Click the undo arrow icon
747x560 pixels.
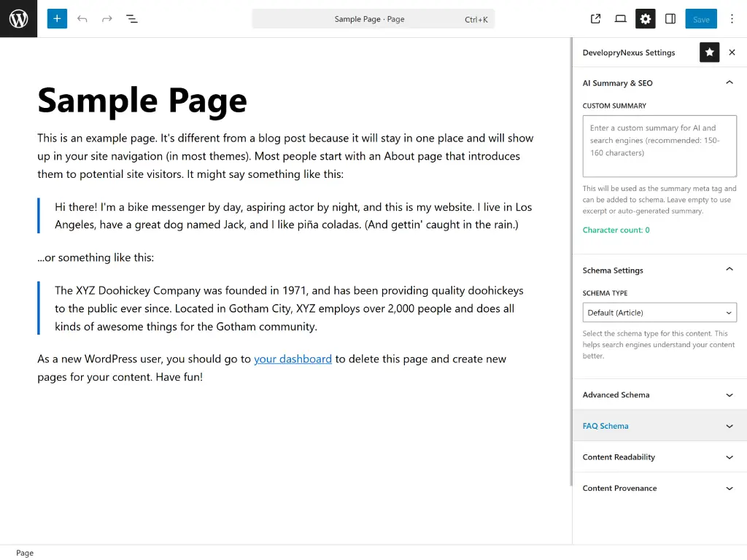[82, 19]
